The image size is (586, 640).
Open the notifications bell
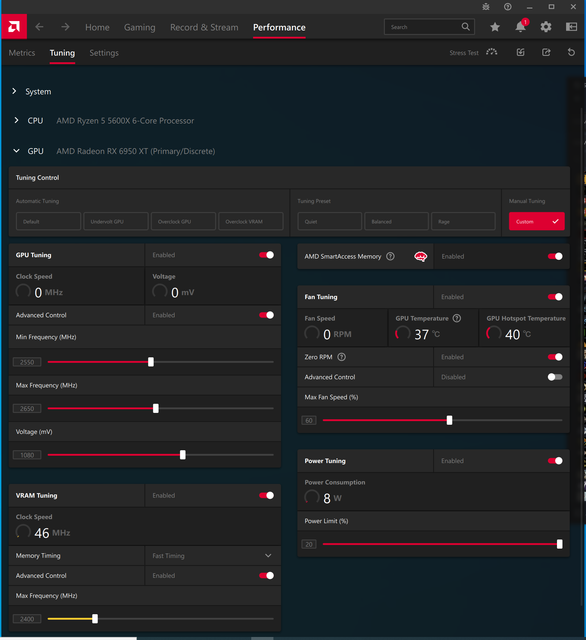(x=520, y=27)
